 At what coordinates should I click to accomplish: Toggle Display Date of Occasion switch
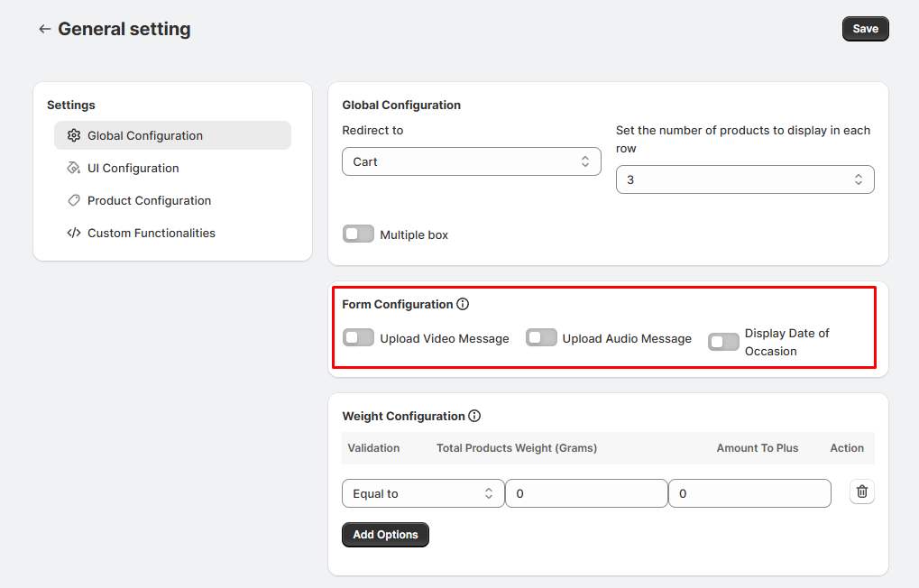tap(723, 342)
